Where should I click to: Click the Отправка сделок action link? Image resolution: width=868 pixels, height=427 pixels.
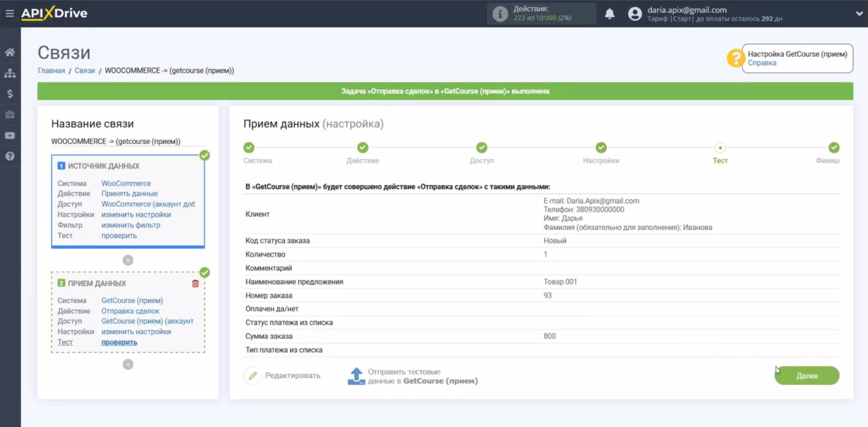[x=130, y=311]
